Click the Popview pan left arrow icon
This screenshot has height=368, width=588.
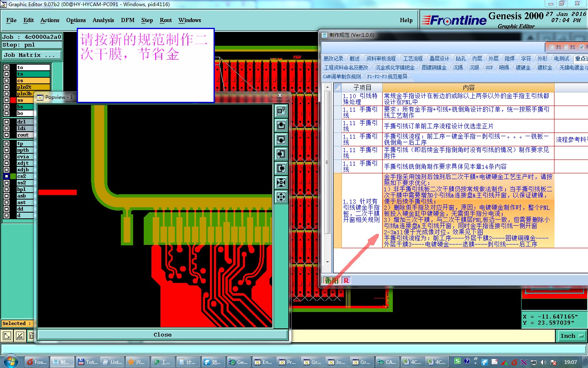pos(281,154)
